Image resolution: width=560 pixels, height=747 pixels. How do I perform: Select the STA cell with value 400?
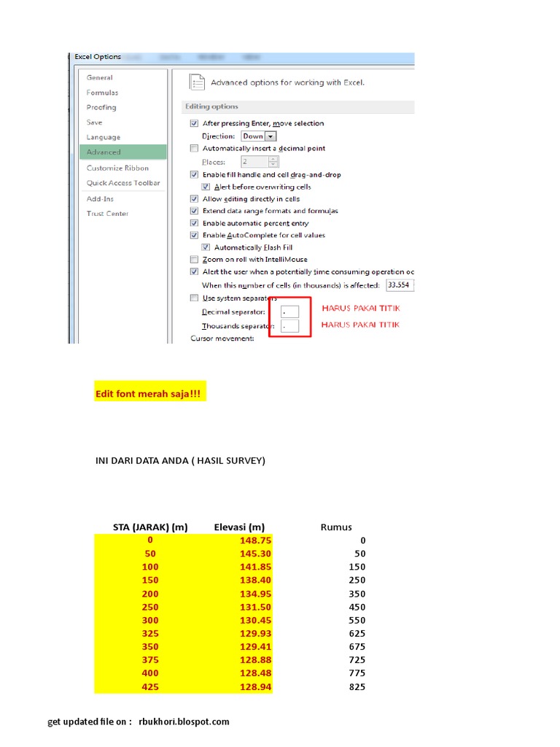click(150, 673)
